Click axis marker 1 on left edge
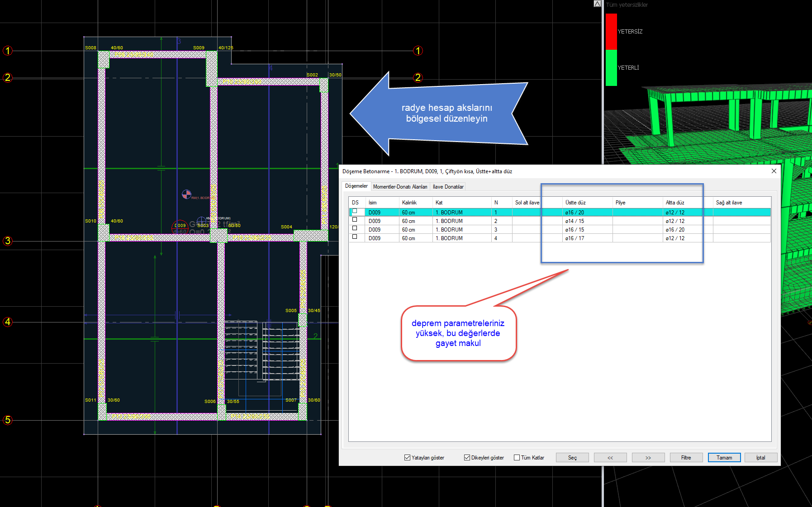812x507 pixels. (7, 51)
